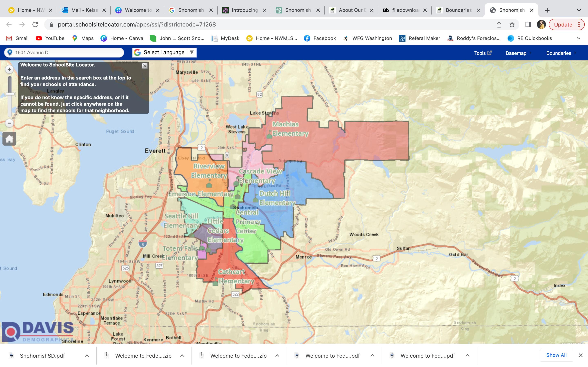This screenshot has height=367, width=588.
Task: Reload the page with browser refresh icon
Action: (x=35, y=24)
